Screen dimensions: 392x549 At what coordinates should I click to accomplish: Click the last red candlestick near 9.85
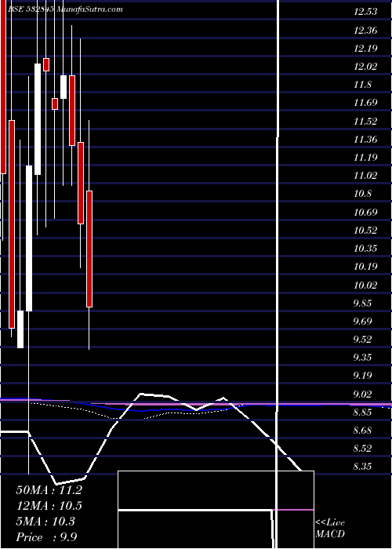click(89, 249)
